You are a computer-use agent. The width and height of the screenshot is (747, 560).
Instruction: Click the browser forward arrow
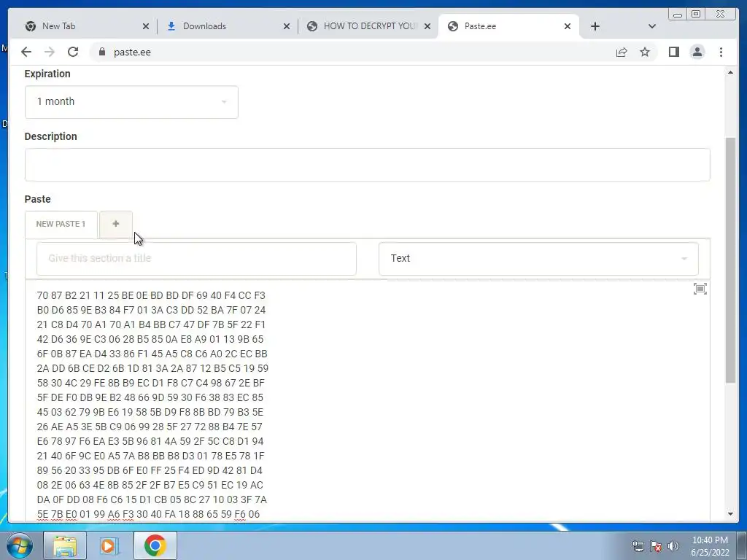pyautogui.click(x=50, y=52)
